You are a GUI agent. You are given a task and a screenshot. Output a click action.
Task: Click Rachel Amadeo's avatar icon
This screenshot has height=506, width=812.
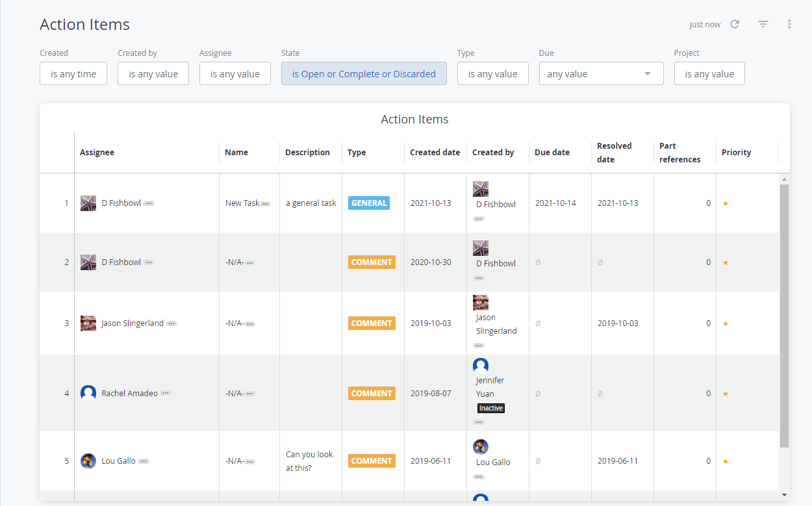click(x=88, y=393)
